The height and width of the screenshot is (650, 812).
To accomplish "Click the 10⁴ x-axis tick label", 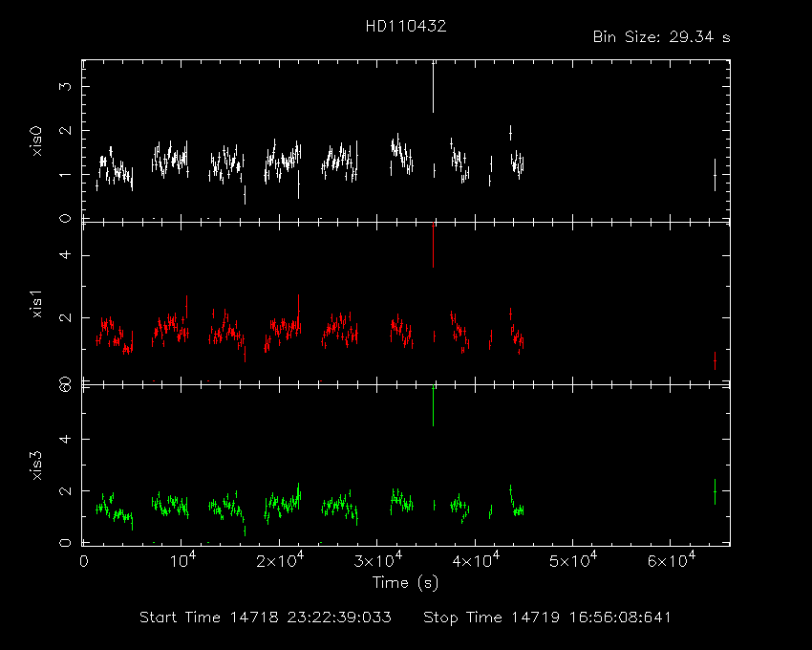I will point(182,560).
